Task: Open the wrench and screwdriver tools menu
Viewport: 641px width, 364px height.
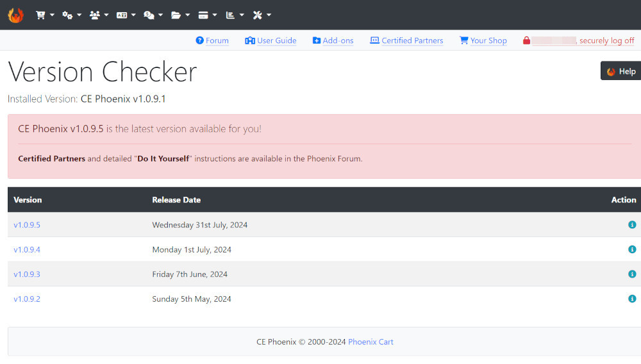Action: (x=262, y=15)
